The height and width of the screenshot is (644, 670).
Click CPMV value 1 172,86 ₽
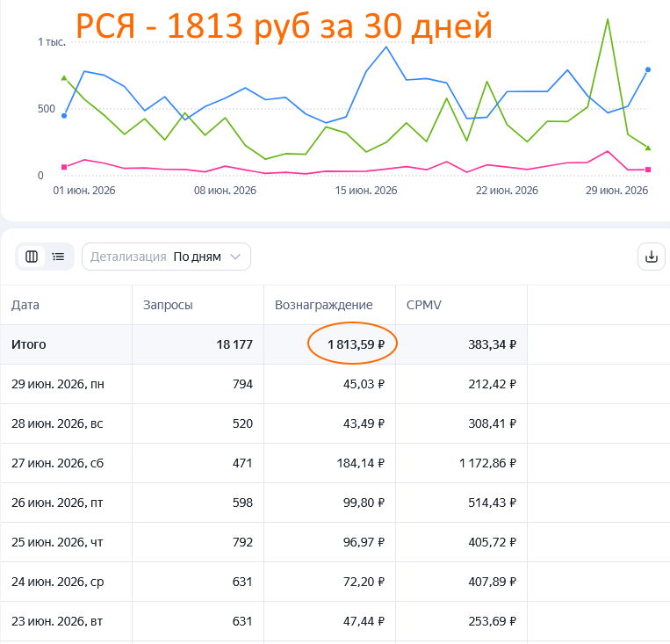487,463
